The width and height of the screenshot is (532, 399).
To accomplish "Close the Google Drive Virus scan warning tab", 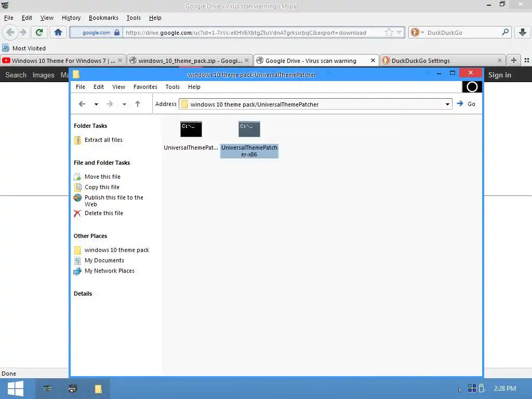I will click(x=373, y=60).
